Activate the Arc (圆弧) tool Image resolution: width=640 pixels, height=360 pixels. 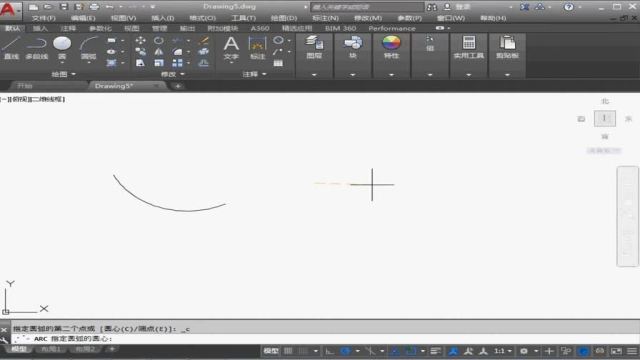pos(89,48)
